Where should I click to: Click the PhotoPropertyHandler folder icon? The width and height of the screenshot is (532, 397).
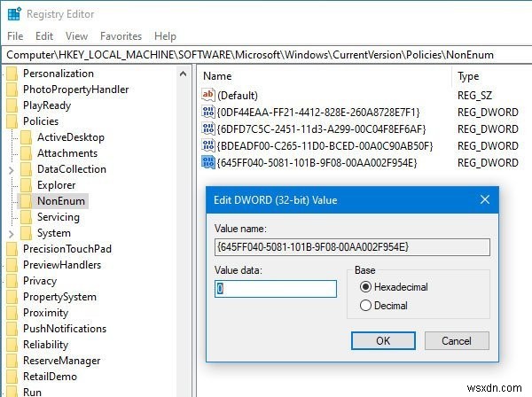tap(12, 90)
